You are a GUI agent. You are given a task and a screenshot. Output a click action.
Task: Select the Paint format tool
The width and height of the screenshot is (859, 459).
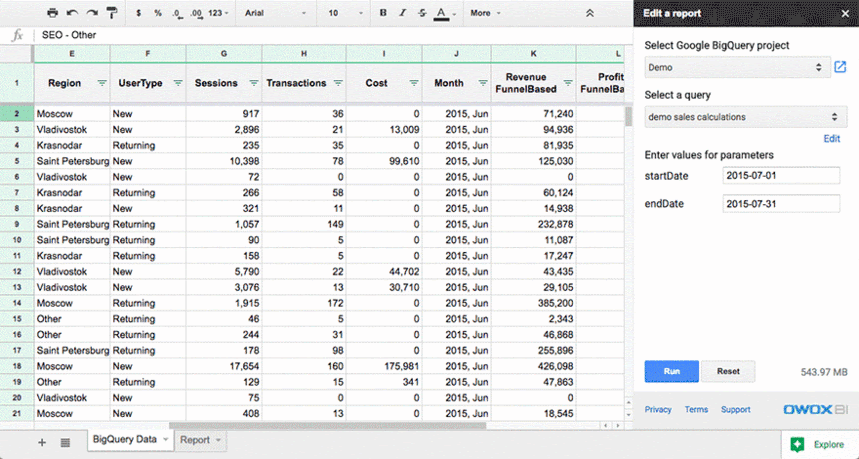(112, 13)
